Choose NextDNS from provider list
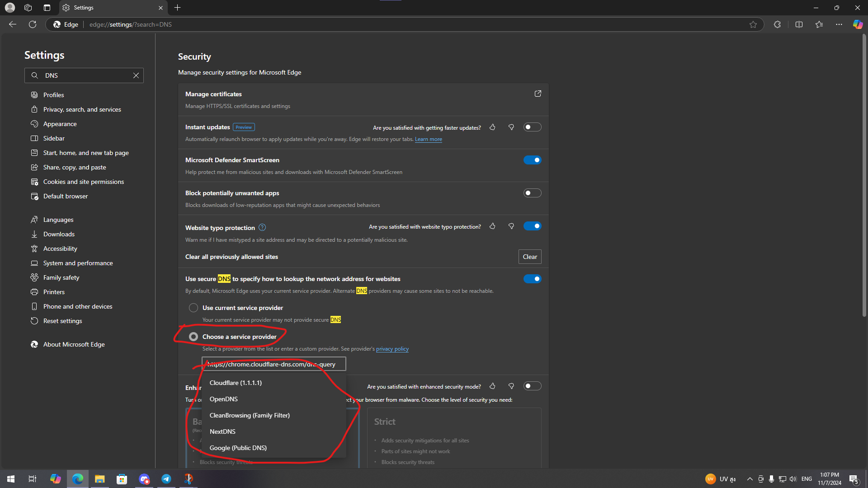 tap(274, 432)
